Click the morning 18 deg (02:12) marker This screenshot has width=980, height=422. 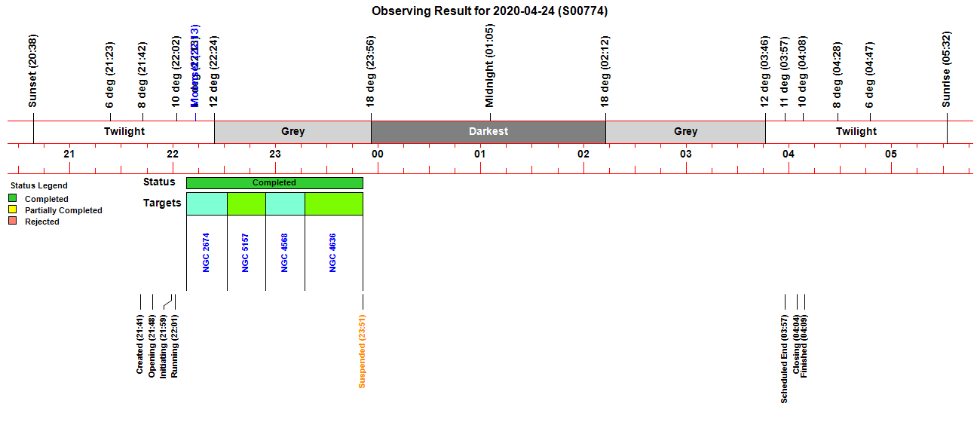coord(605,72)
